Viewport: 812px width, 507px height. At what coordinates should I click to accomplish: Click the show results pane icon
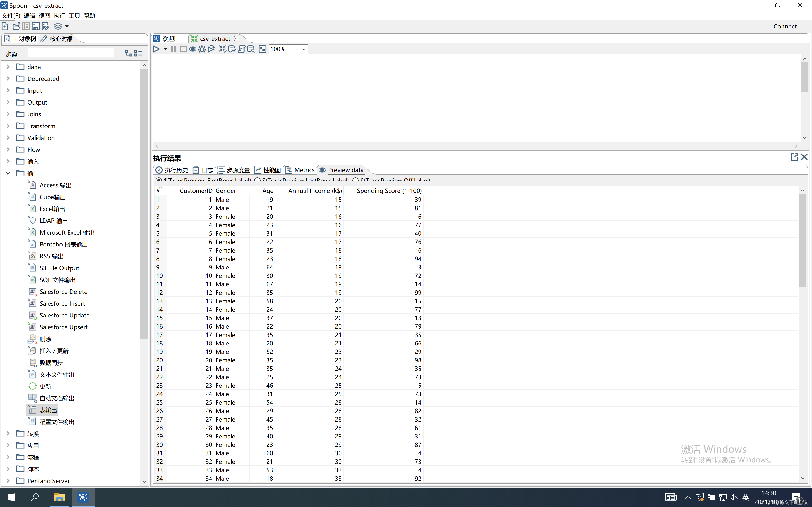tap(262, 49)
